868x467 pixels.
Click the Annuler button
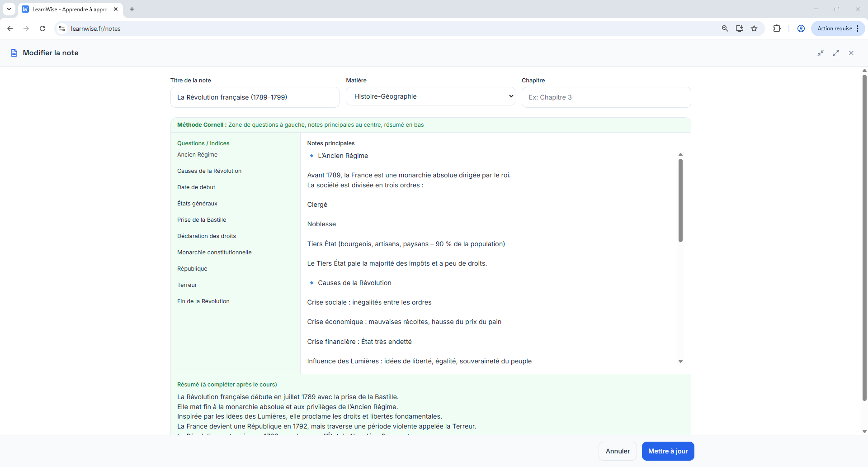[617, 451]
